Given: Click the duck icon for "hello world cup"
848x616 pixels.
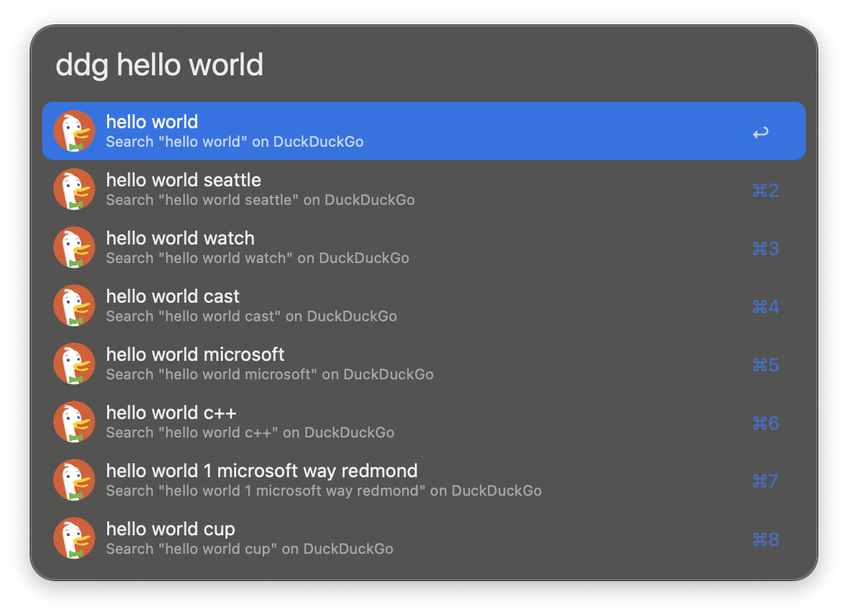Looking at the screenshot, I should pyautogui.click(x=74, y=538).
